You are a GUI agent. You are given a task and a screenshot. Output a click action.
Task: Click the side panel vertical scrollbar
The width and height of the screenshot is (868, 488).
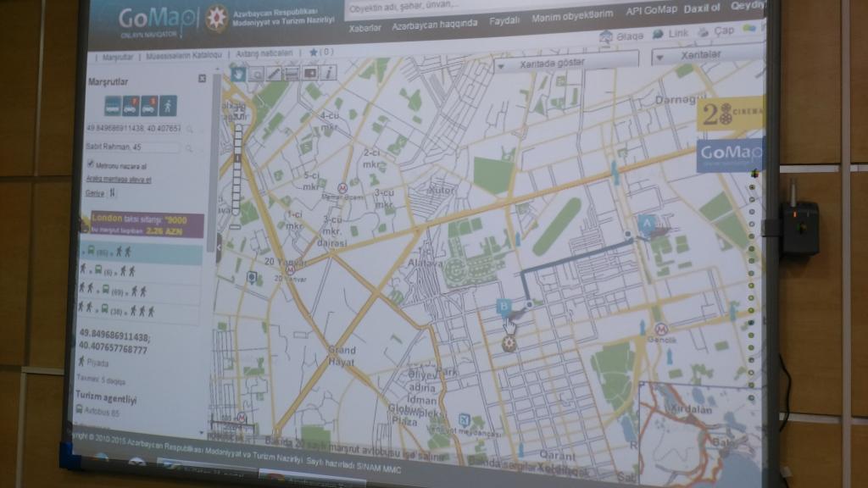211,162
